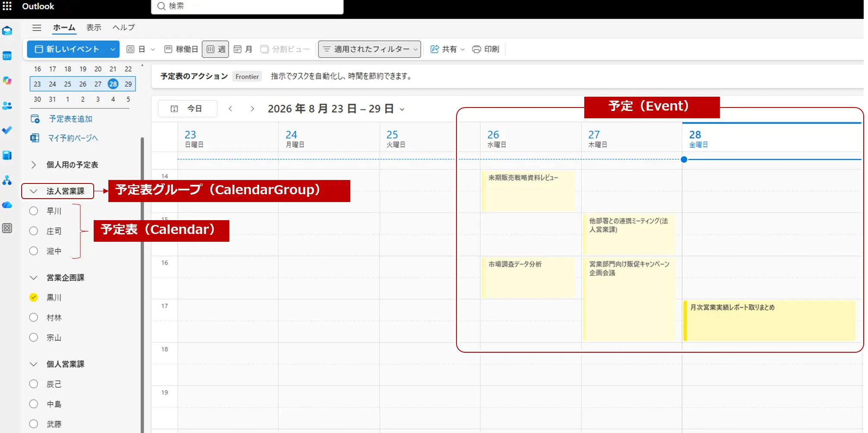
Task: Select the 辰己 calendar checkbox
Action: pos(34,384)
